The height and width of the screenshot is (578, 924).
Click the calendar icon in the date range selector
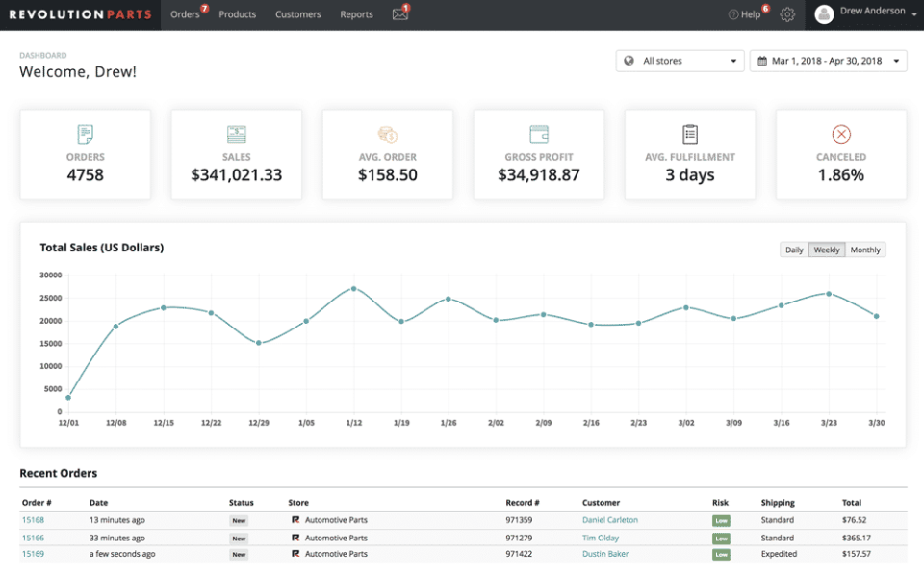(763, 60)
